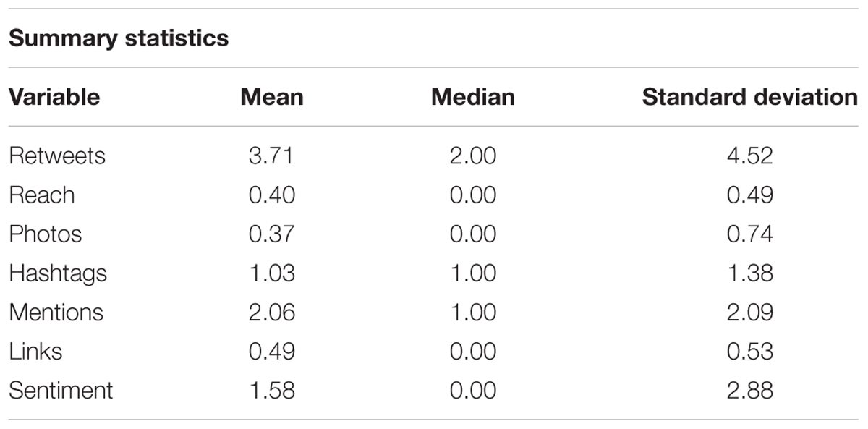868x429 pixels.
Task: Click the Summary statistics title
Action: [119, 38]
